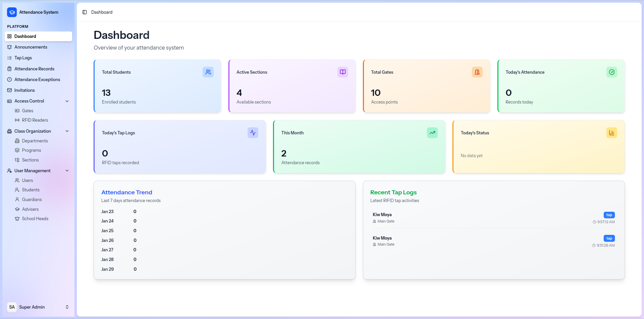Collapse the Class Organization group
644x319 pixels.
tap(67, 131)
